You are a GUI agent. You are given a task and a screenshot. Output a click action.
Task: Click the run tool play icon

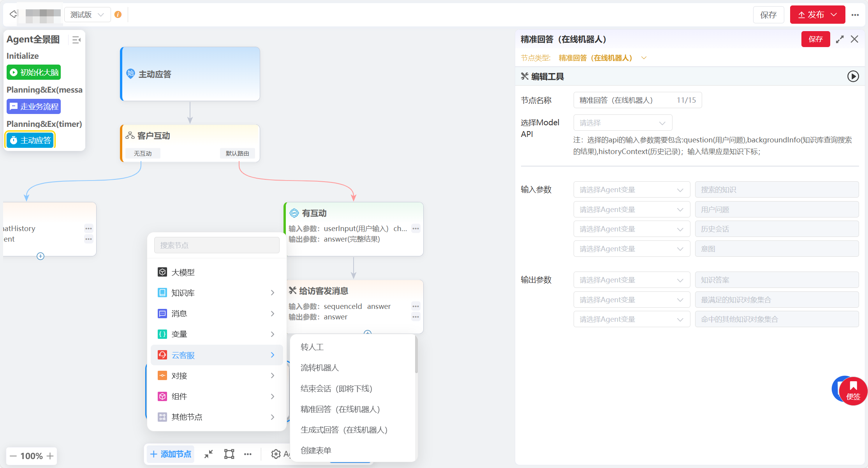(853, 76)
